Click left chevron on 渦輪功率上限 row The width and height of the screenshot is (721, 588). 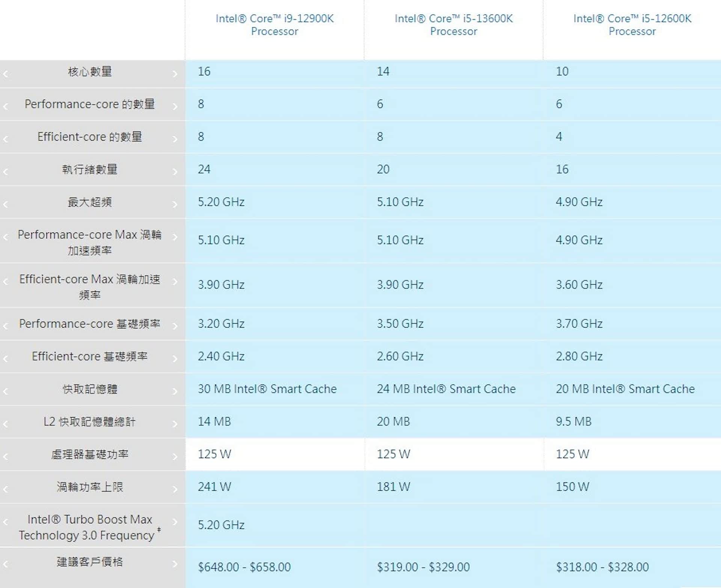coord(6,489)
